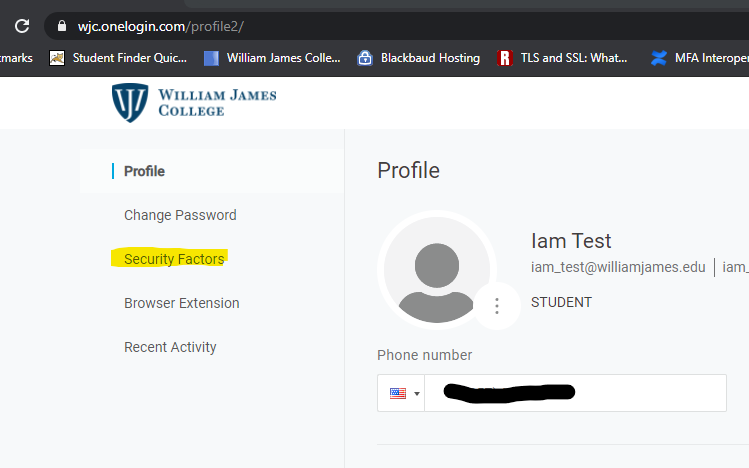749x468 pixels.
Task: Click the Profile page heading
Action: 408,170
